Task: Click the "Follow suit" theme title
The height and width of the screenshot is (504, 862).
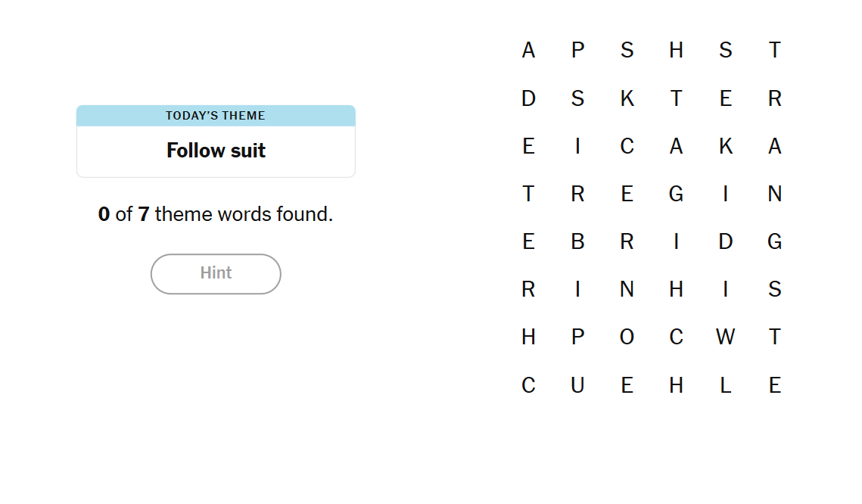Action: [x=216, y=151]
